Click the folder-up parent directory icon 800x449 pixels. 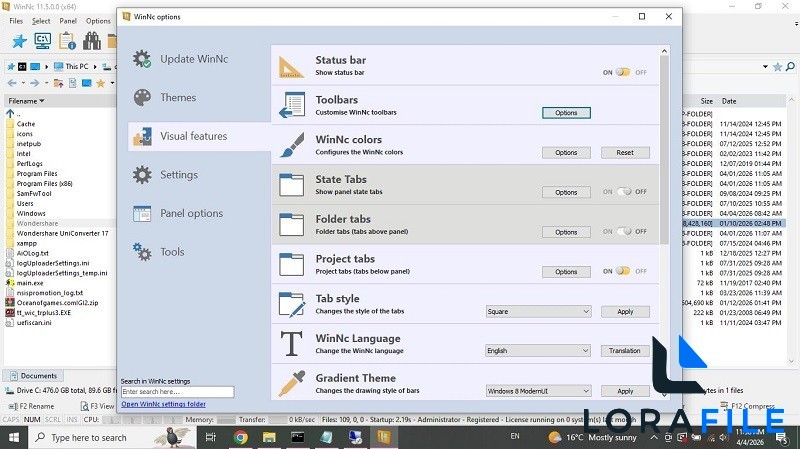click(x=59, y=83)
